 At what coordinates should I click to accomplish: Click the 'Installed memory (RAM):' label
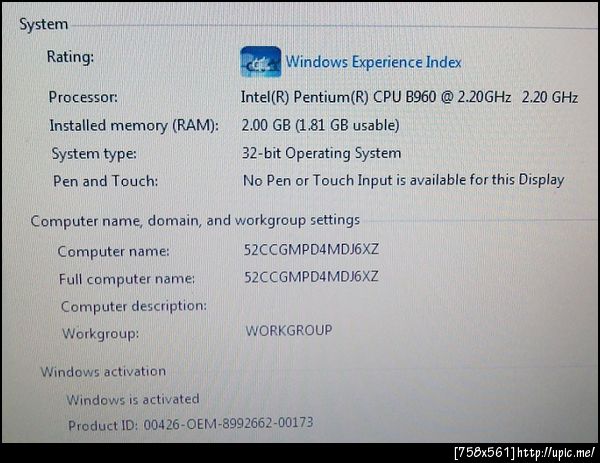[134, 126]
